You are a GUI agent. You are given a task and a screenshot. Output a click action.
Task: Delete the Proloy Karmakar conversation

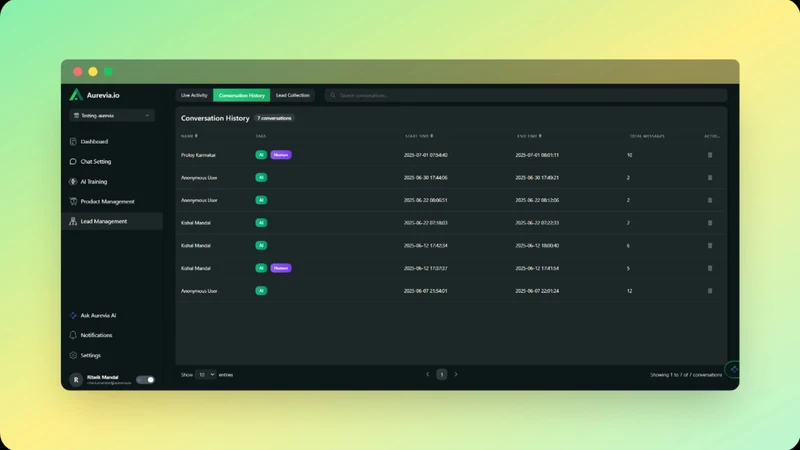click(x=710, y=155)
